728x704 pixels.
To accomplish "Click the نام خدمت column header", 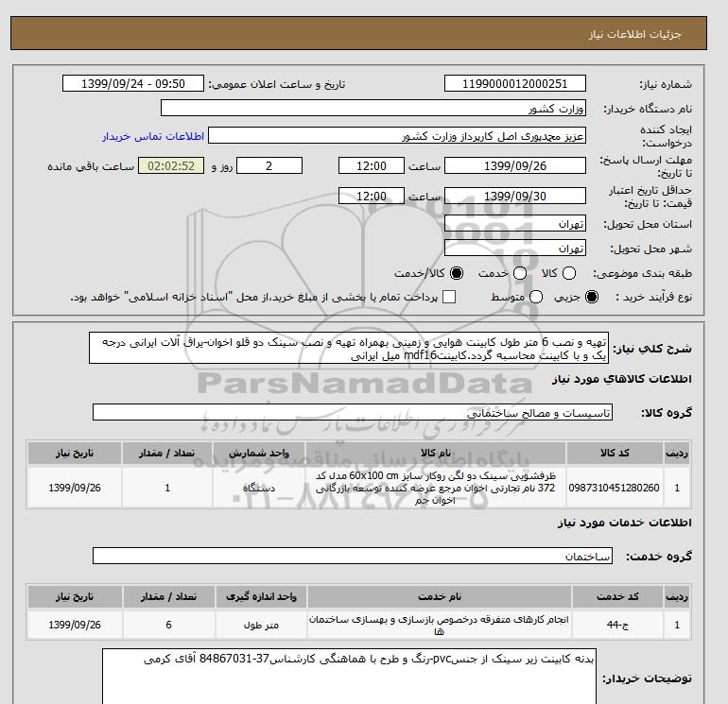I will coord(440,597).
